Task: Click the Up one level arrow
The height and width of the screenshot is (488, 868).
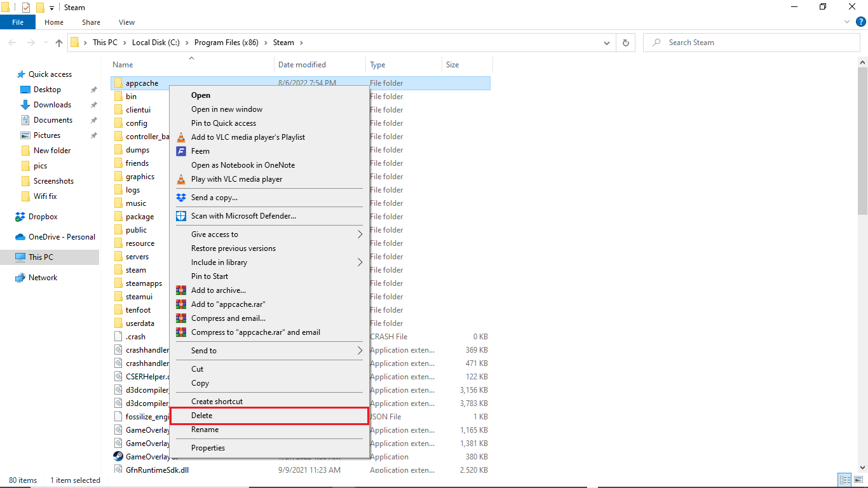Action: coord(59,43)
